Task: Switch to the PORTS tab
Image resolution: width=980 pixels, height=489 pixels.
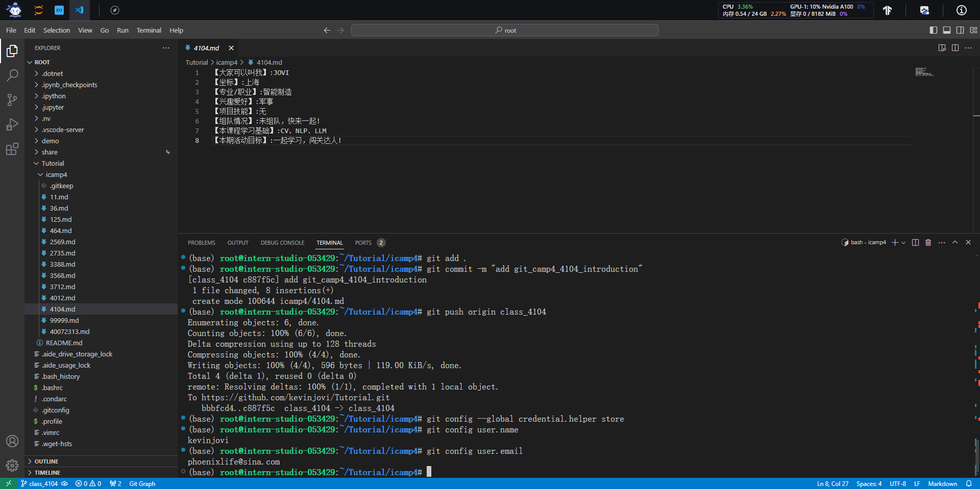Action: tap(370, 243)
